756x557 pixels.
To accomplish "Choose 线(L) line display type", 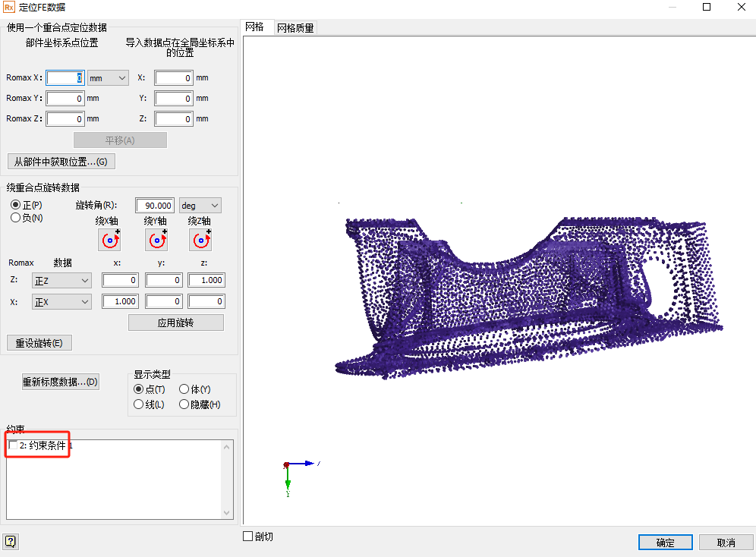I will 138,404.
